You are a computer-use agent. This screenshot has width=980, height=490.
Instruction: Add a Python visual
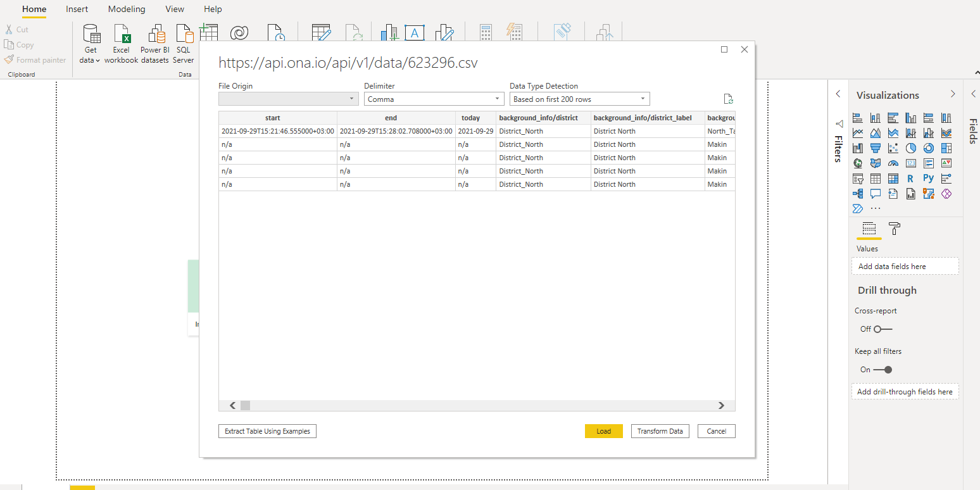tap(928, 179)
